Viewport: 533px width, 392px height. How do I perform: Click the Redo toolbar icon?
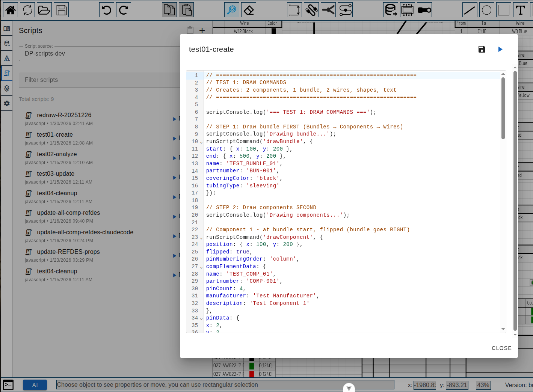(123, 10)
